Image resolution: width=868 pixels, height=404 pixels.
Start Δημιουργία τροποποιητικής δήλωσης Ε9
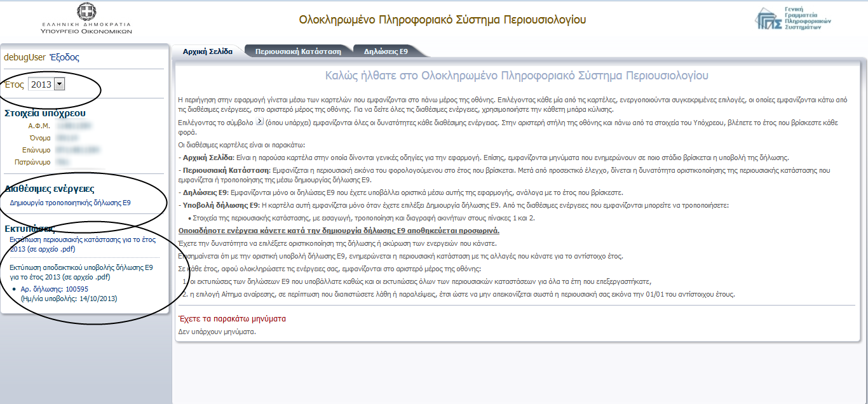pos(70,203)
